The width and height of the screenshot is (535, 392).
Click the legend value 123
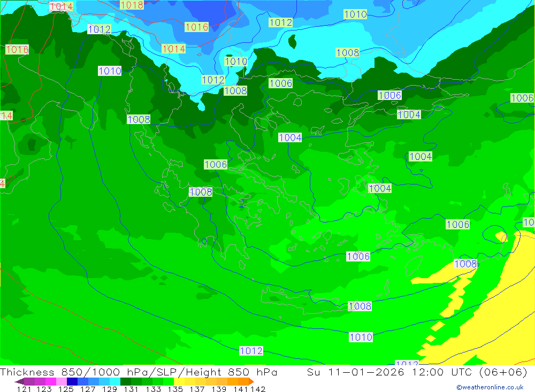pyautogui.click(x=44, y=389)
